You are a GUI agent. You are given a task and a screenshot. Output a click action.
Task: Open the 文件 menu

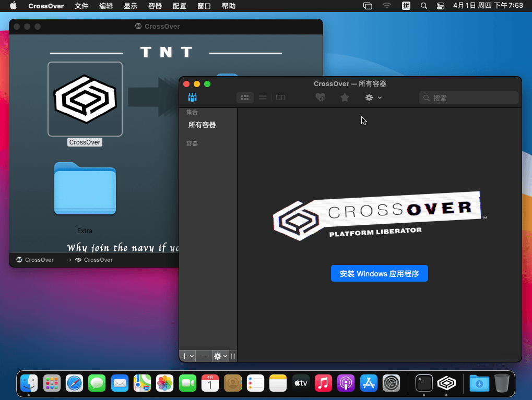pyautogui.click(x=81, y=6)
